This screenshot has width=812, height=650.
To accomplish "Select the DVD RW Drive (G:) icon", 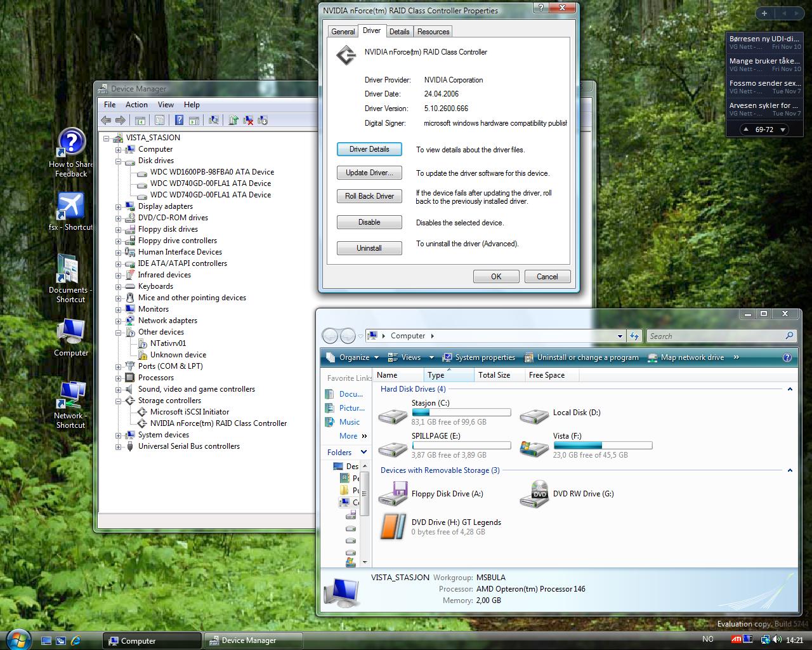I will [x=534, y=494].
